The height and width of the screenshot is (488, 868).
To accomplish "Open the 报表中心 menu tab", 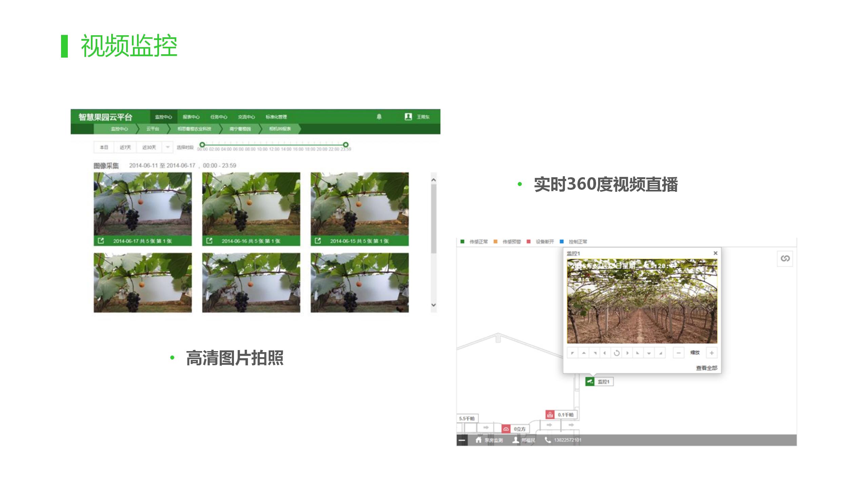I will click(191, 117).
